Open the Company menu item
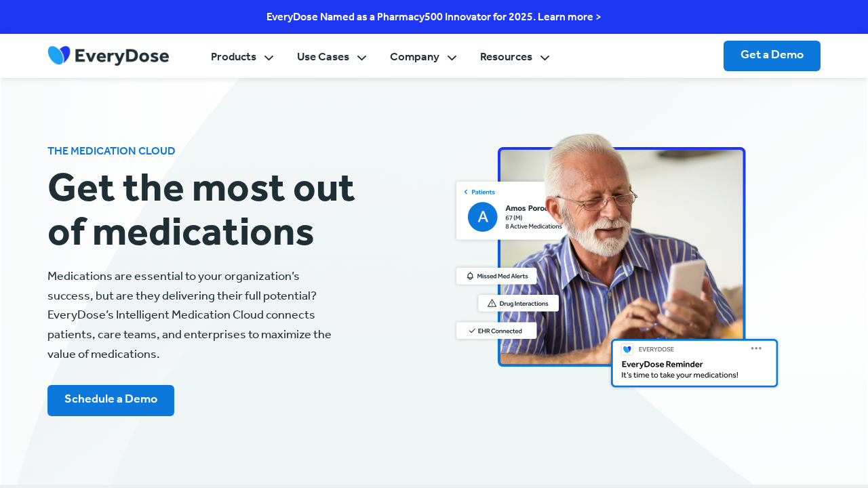Image resolution: width=868 pixels, height=488 pixels. pyautogui.click(x=414, y=57)
